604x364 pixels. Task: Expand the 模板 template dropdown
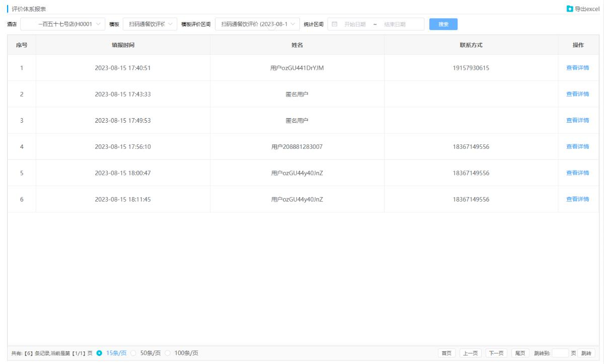point(149,24)
